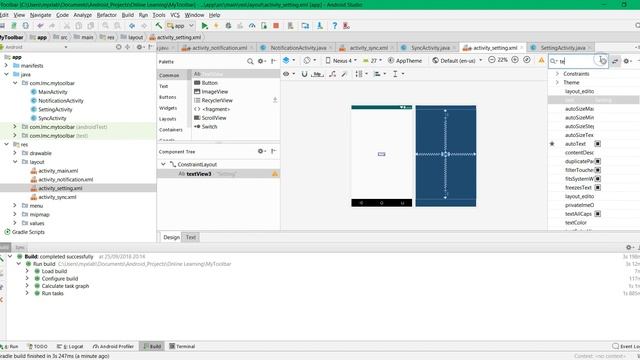The image size is (640, 360).
Task: Click the download icon beside RecyclerView
Action: point(275,100)
